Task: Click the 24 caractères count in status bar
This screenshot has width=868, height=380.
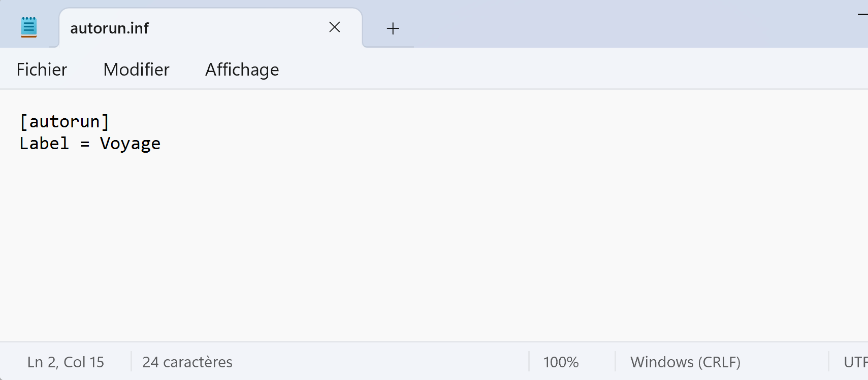Action: click(x=187, y=362)
